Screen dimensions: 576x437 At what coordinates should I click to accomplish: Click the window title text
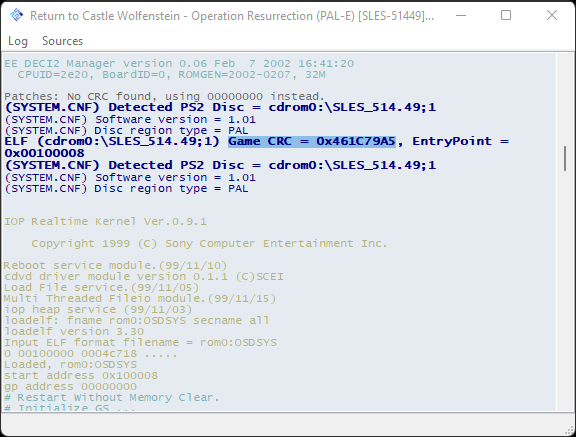pos(232,16)
